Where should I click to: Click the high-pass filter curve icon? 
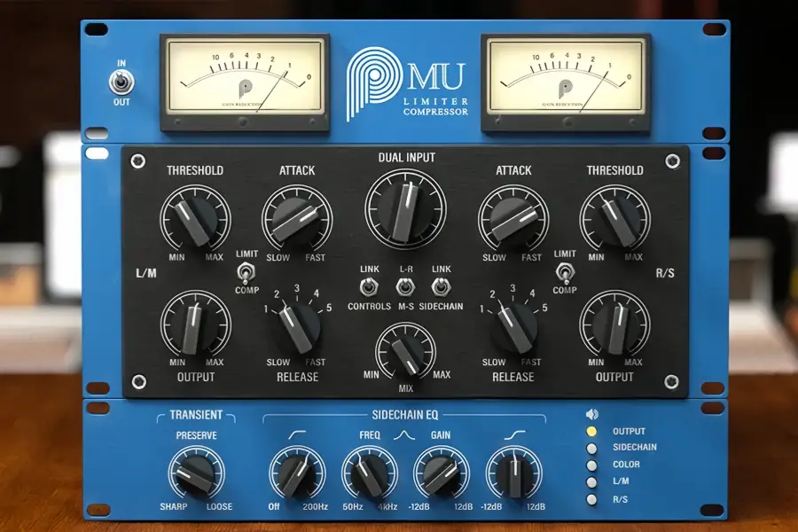point(297,435)
